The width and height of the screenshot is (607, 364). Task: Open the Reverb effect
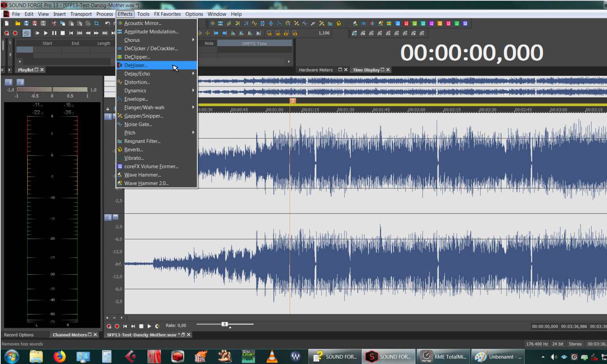[156, 150]
